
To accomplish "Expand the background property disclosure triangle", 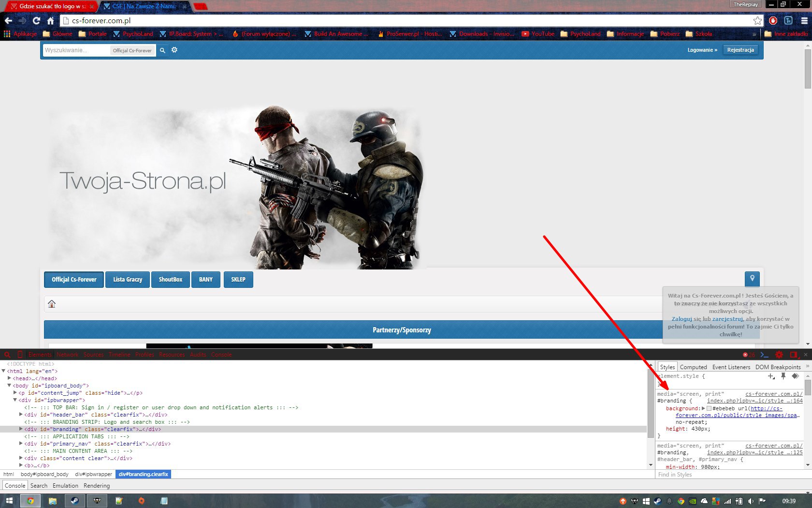I will [703, 408].
